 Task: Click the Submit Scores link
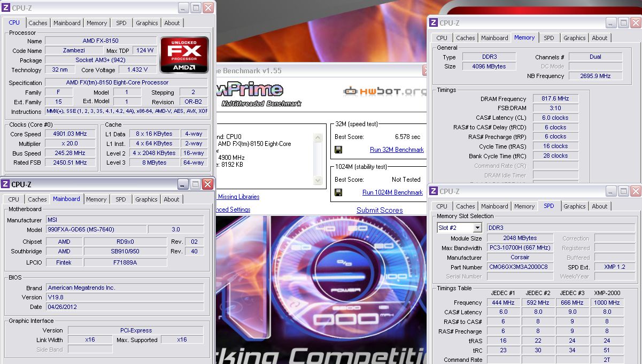tap(380, 210)
